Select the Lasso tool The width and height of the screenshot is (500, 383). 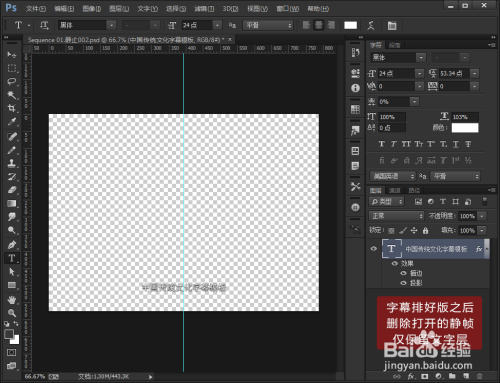(x=12, y=81)
